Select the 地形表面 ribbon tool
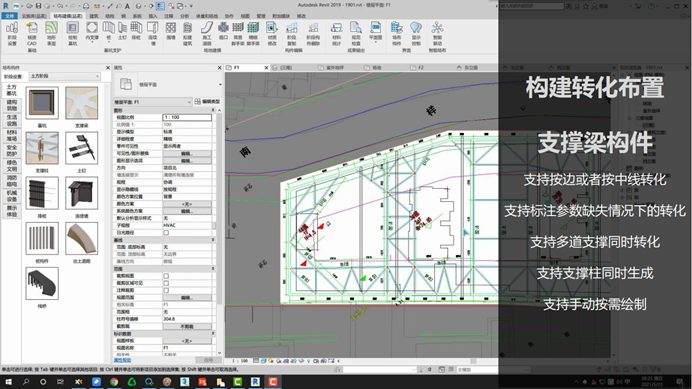Viewport: 692px width, 389px height. coord(51,34)
